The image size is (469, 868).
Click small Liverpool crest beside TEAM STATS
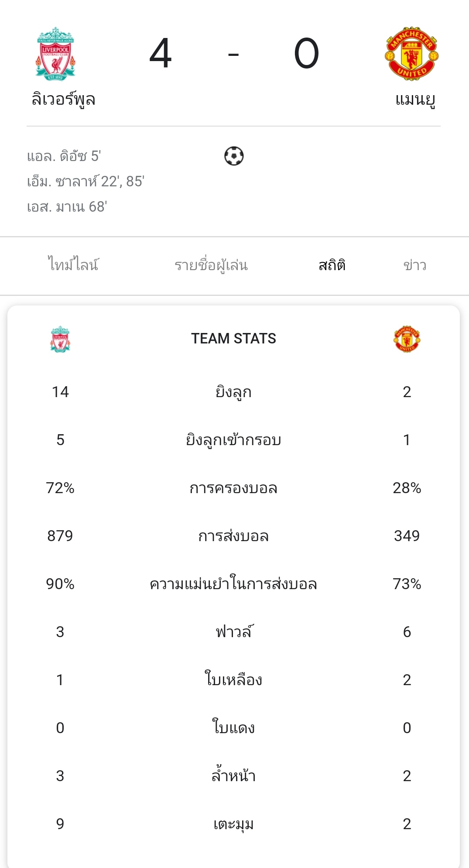60,339
